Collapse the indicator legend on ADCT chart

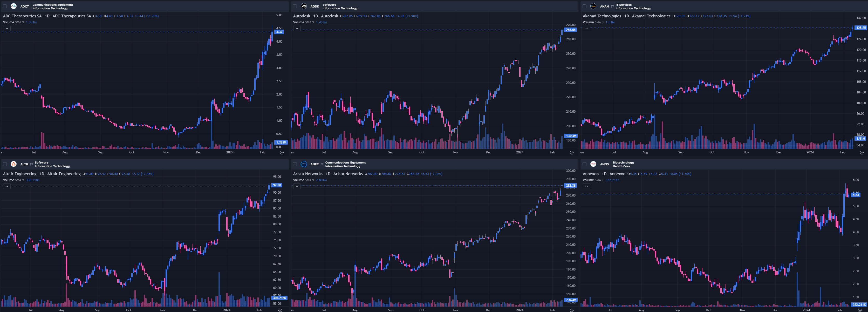pyautogui.click(x=7, y=29)
